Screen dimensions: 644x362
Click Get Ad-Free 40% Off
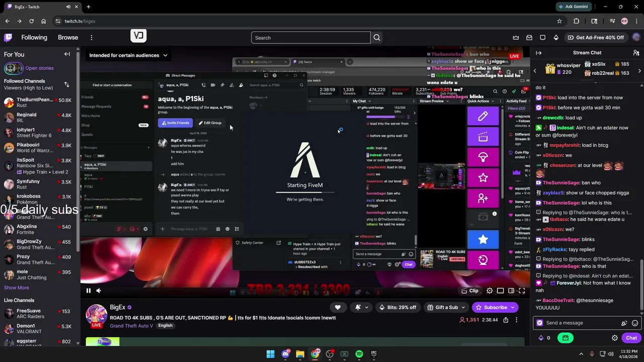tap(595, 38)
